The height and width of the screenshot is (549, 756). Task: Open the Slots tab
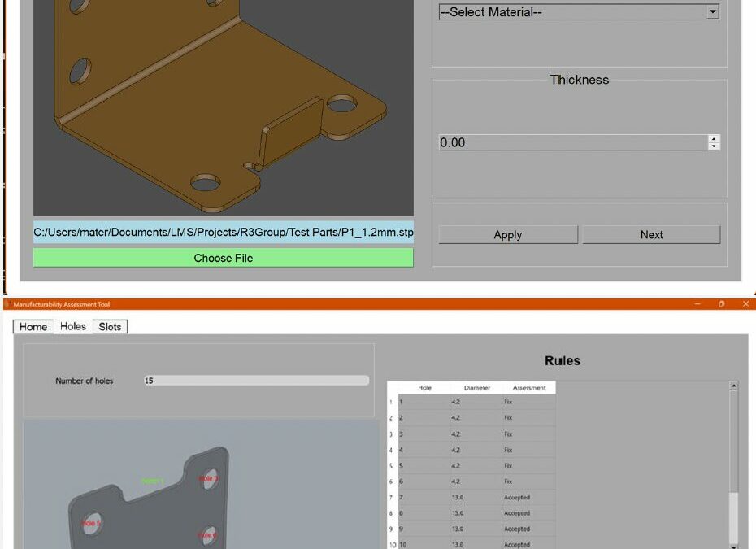(110, 326)
